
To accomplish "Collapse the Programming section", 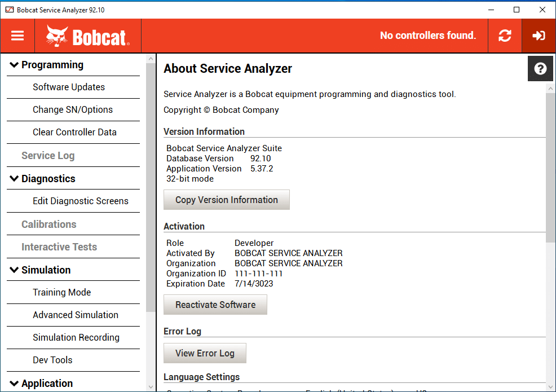I will (14, 65).
